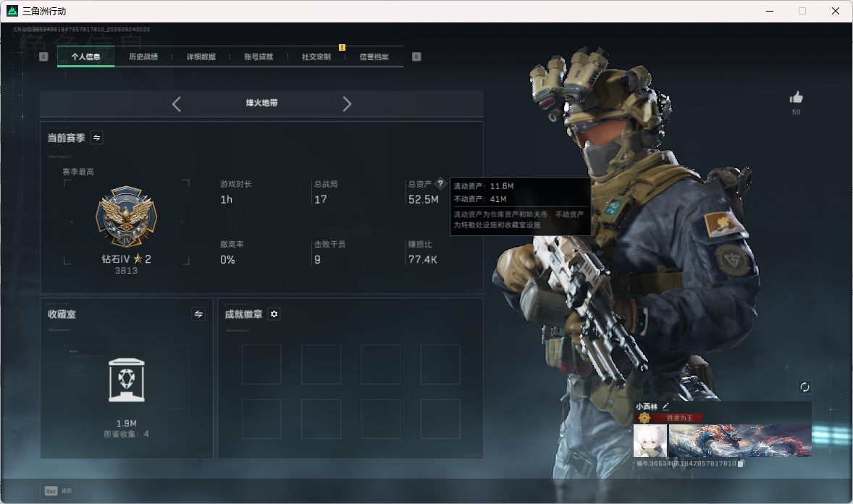This screenshot has width=853, height=504.
Task: Go to the 社交定制 tab
Action: tap(316, 56)
